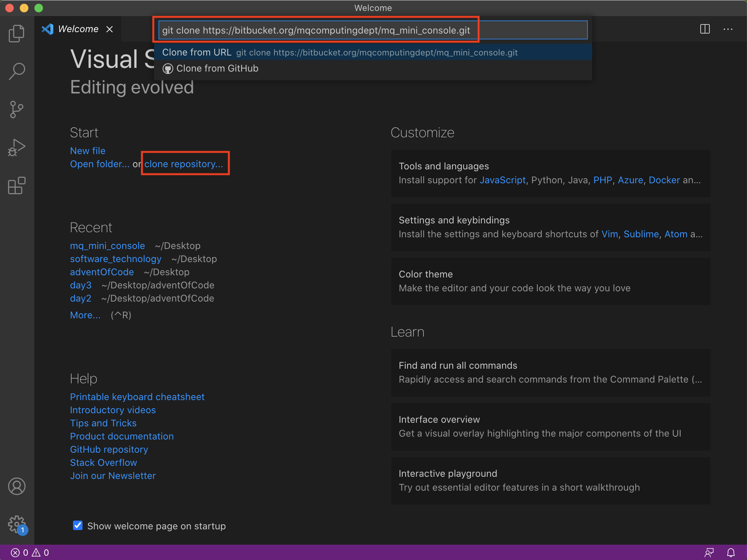
Task: Click the warnings count in status bar
Action: tap(41, 553)
